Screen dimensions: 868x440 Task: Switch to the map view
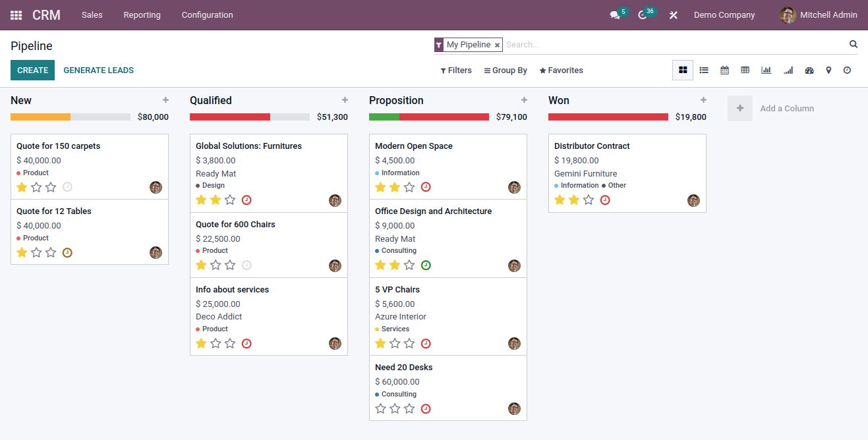point(828,70)
